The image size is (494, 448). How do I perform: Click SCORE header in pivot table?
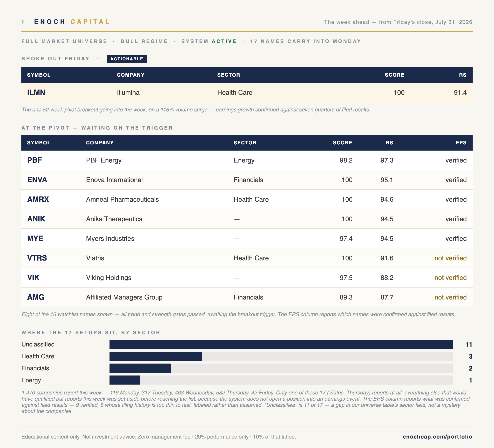[x=343, y=143]
